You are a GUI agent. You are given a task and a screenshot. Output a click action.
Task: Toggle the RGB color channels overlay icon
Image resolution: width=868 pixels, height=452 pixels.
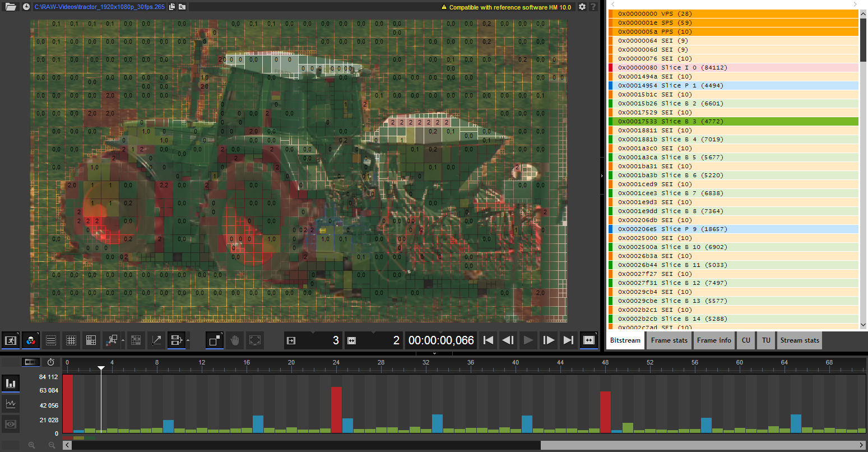(30, 340)
